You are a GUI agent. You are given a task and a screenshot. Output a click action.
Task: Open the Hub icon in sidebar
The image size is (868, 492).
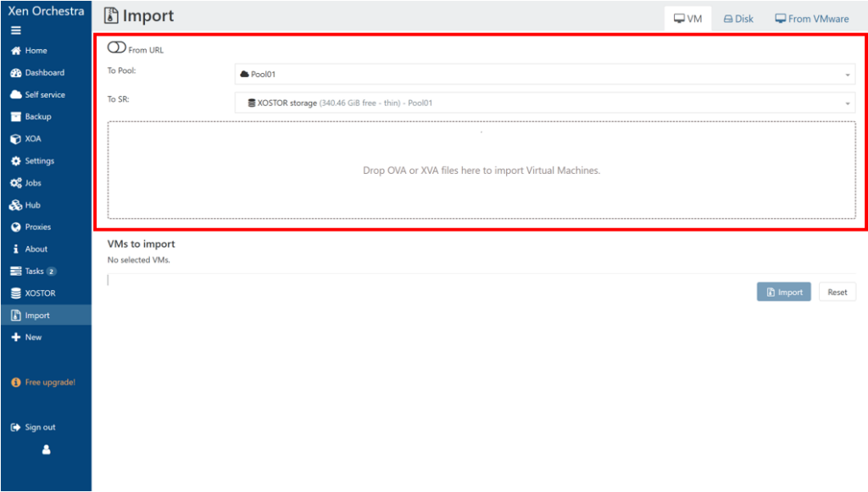point(15,205)
